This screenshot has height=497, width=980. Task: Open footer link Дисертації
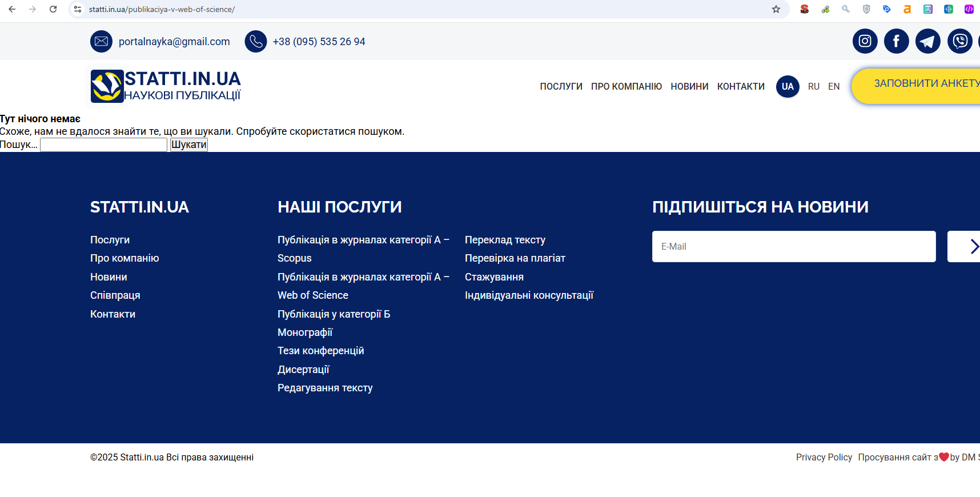point(303,370)
